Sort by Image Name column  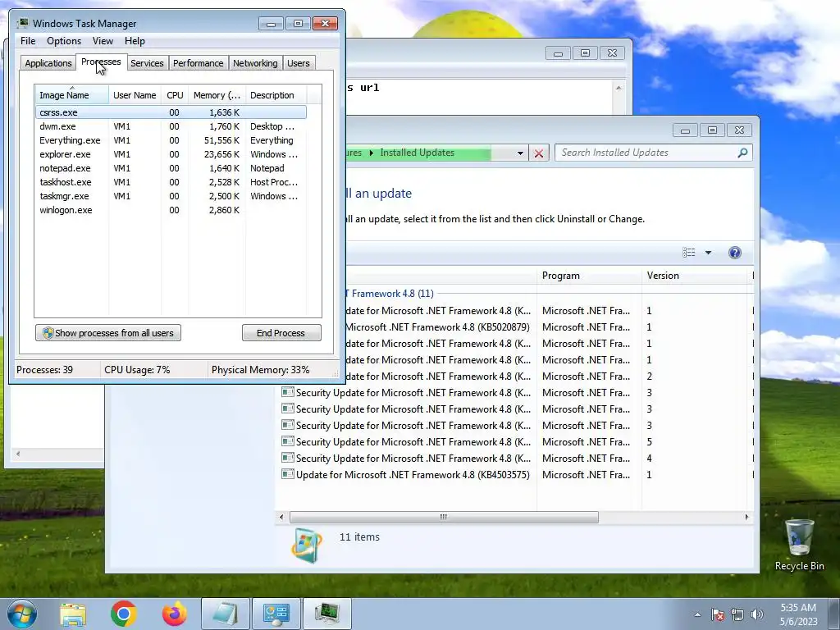[x=72, y=95]
